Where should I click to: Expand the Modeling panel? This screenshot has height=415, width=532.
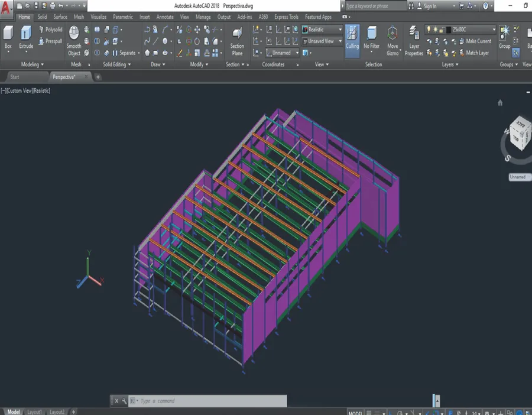pos(33,64)
